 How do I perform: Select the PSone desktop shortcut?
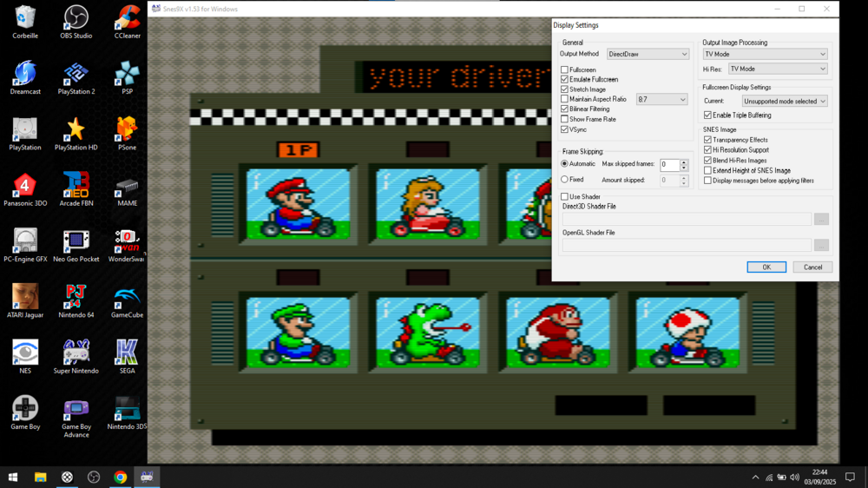(x=128, y=134)
